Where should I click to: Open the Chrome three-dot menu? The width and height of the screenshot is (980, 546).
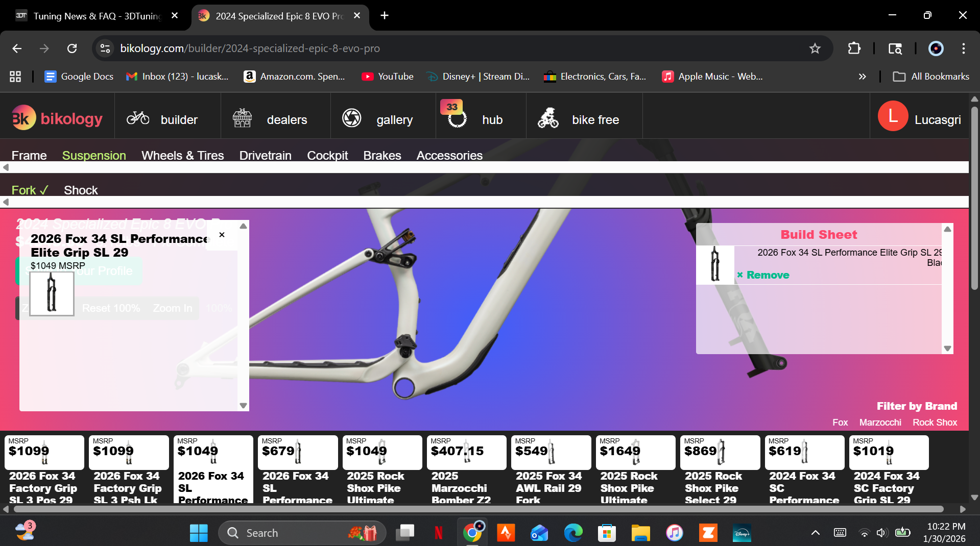pos(964,48)
